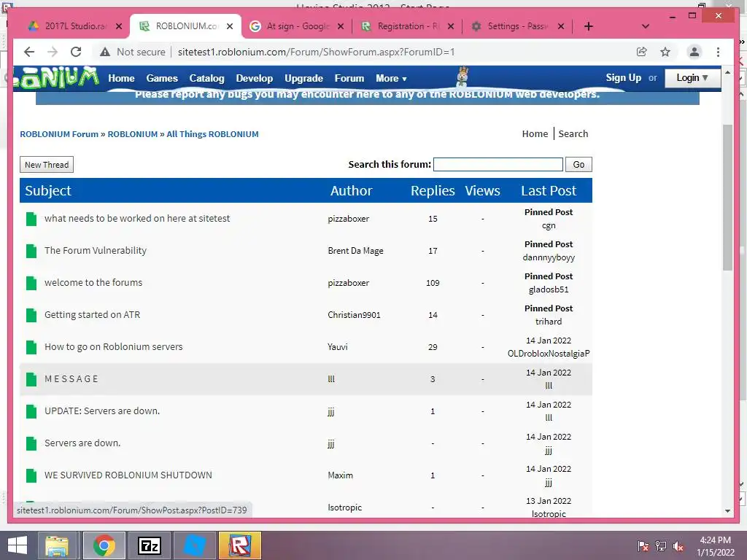747x560 pixels.
Task: Click author Christian9901
Action: 354,315
